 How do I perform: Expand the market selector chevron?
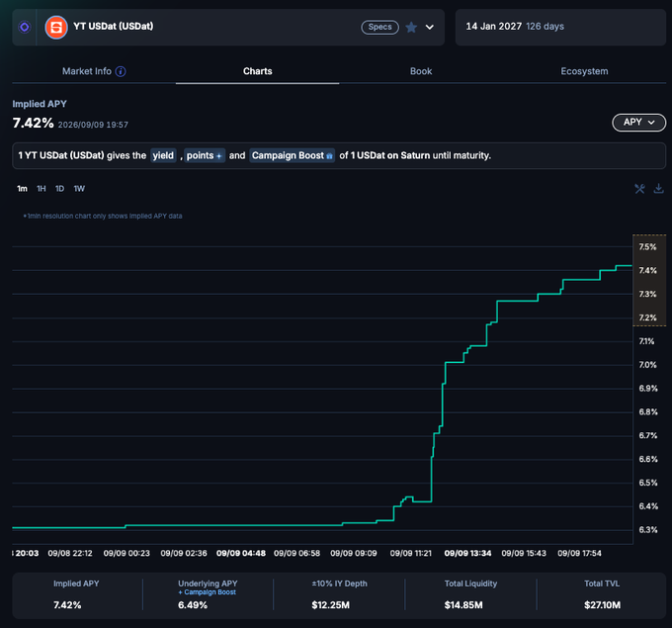click(430, 28)
